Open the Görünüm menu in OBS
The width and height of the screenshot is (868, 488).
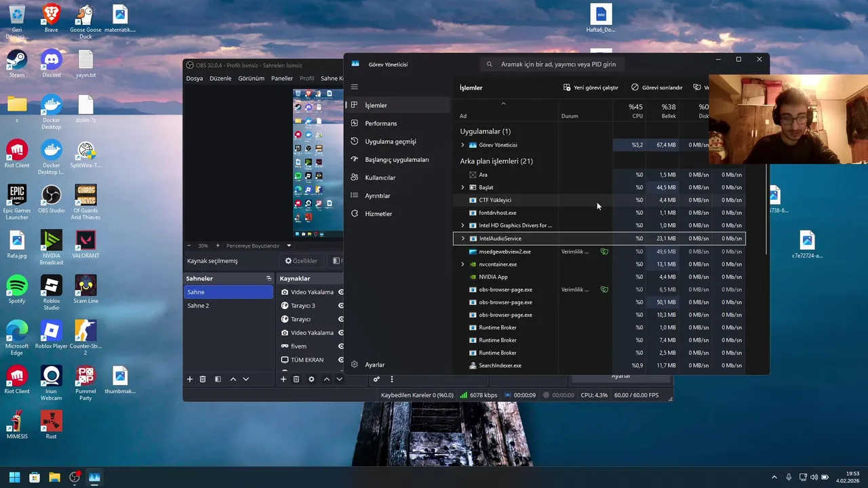tap(251, 79)
